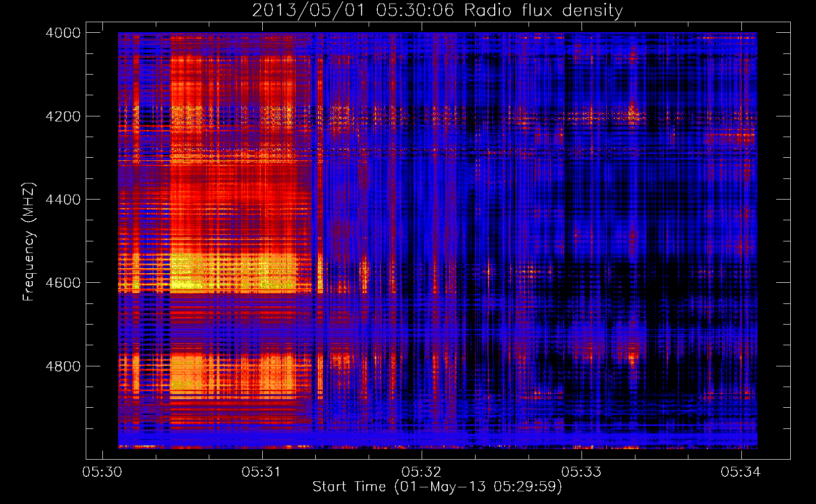Click the '05:31' time axis label
The width and height of the screenshot is (816, 504).
pos(262,472)
